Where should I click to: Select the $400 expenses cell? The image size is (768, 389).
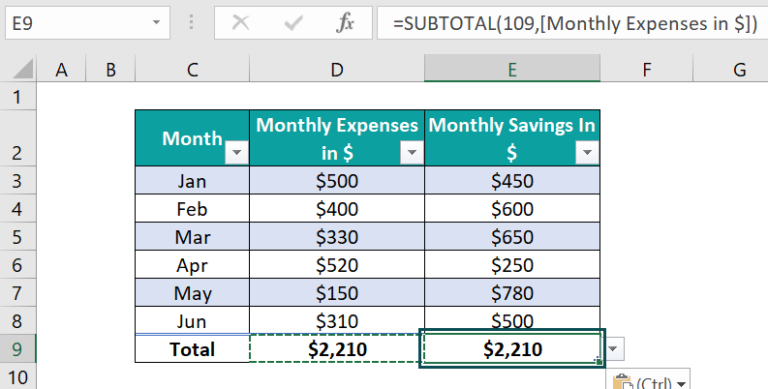coord(337,209)
